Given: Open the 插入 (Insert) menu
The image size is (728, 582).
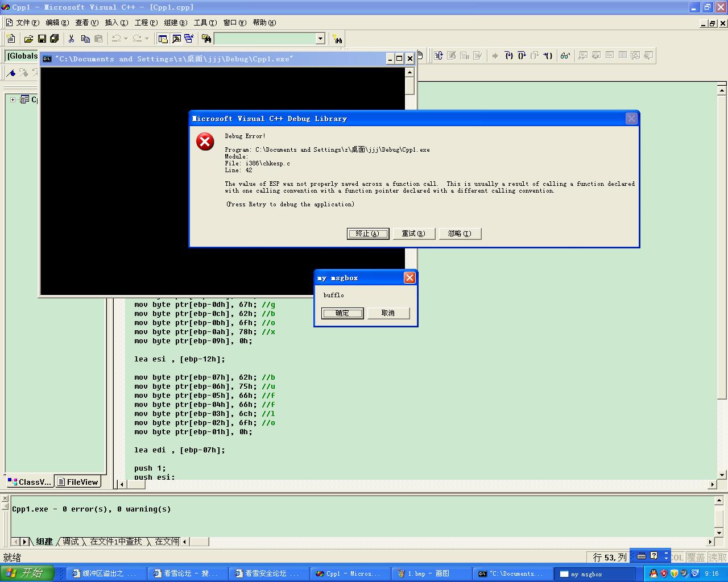Looking at the screenshot, I should coord(116,23).
